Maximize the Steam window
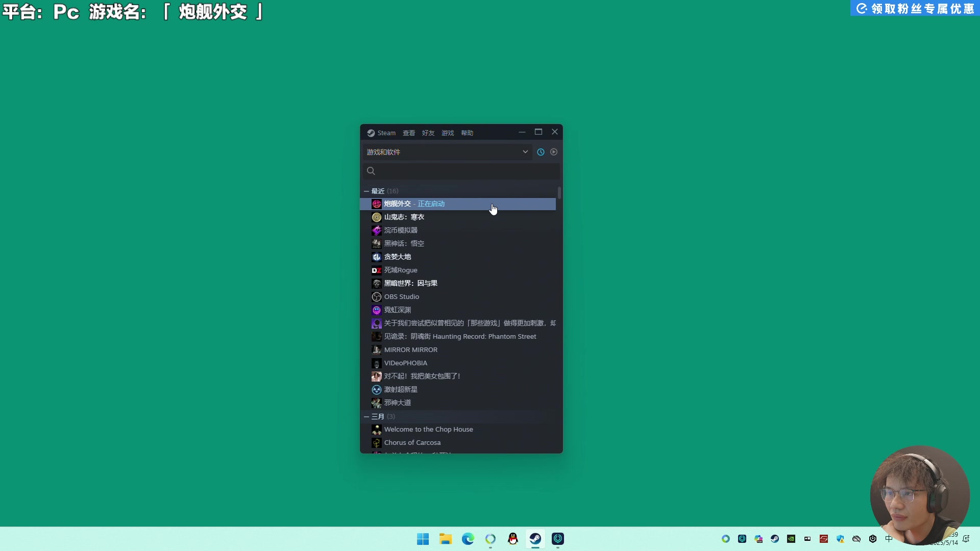 tap(538, 132)
